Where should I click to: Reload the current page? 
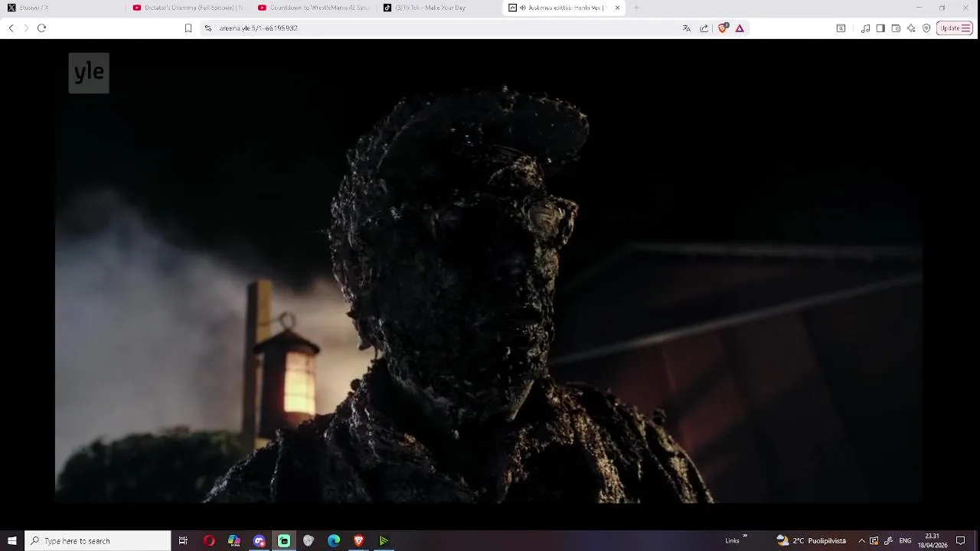[41, 28]
